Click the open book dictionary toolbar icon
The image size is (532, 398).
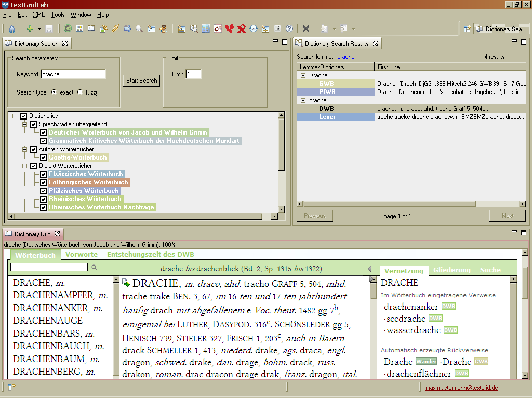(x=91, y=29)
